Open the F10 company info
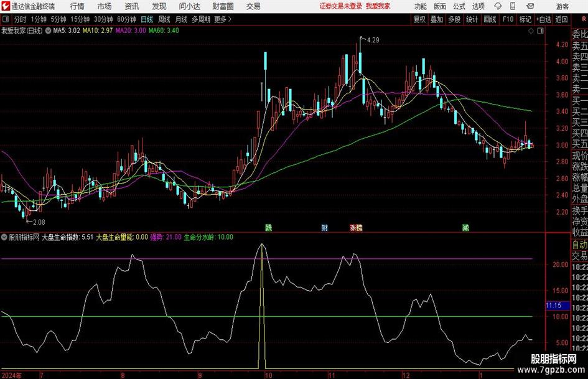Image resolution: width=588 pixels, height=379 pixels. point(508,19)
